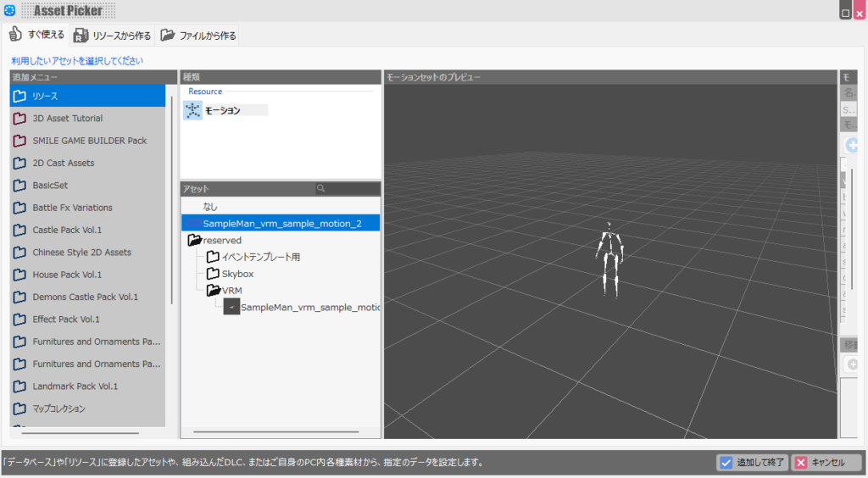Click the 追加メニュー vertical scrollbar
The height and width of the screenshot is (478, 868).
(173, 199)
